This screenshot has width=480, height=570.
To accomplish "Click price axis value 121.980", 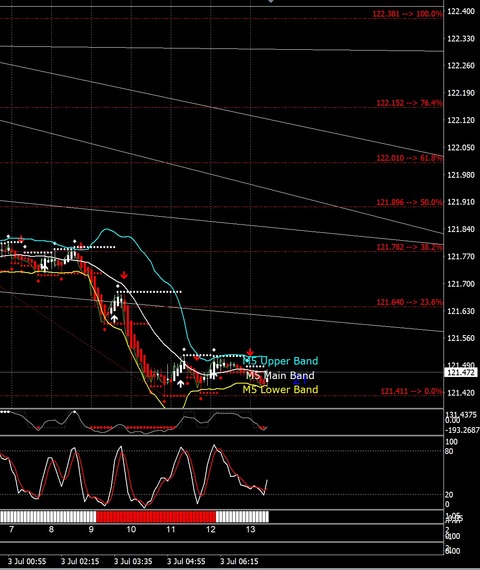I will pos(461,175).
